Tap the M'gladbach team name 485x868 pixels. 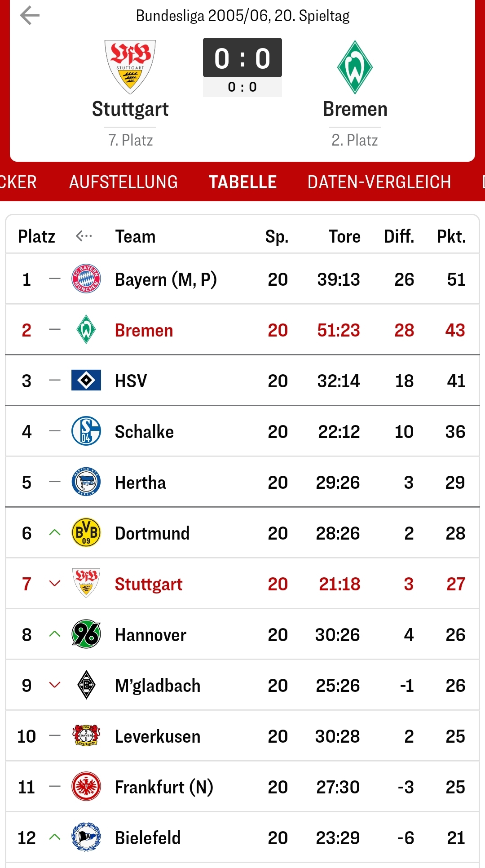[158, 686]
